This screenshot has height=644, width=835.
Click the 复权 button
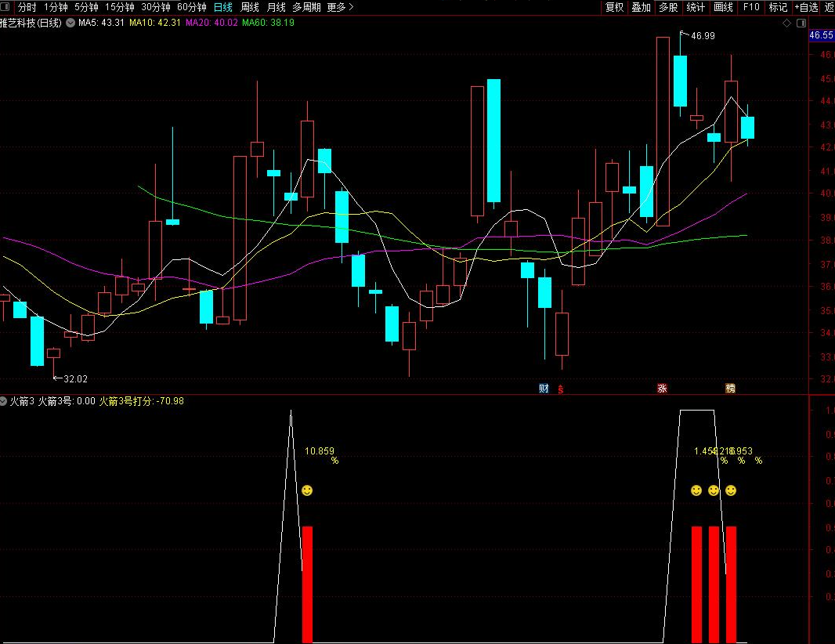click(614, 7)
